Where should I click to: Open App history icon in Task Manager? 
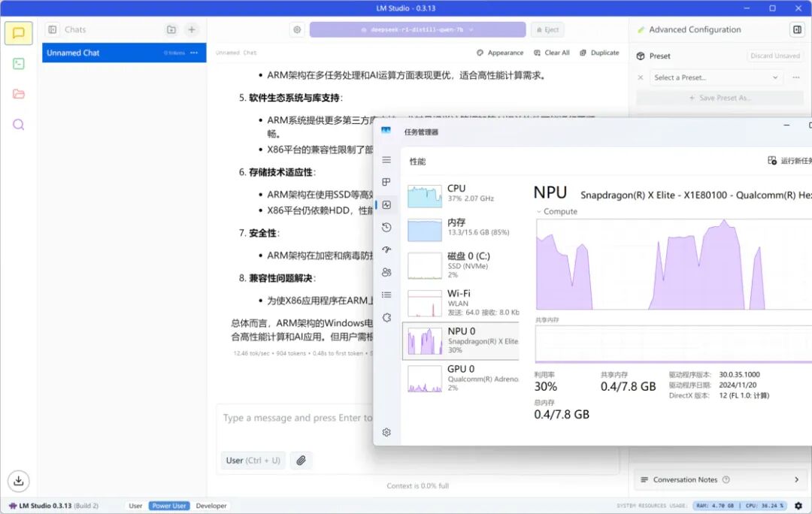click(386, 227)
